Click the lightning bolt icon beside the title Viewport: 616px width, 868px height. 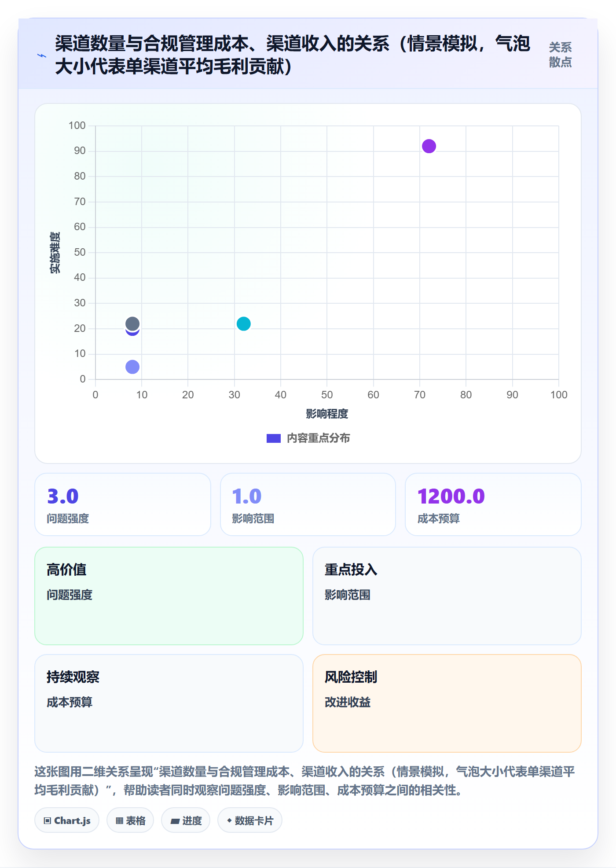click(42, 55)
